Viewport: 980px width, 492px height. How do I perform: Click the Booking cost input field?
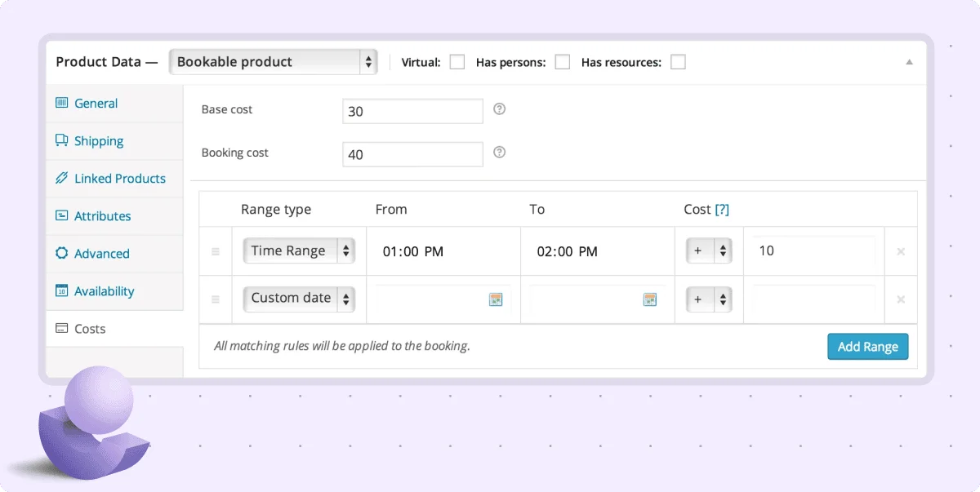coord(412,155)
